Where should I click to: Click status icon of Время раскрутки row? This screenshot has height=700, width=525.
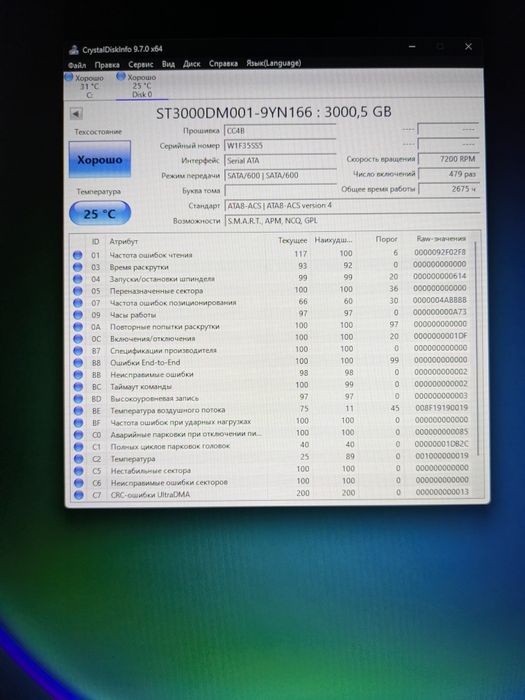(78, 267)
